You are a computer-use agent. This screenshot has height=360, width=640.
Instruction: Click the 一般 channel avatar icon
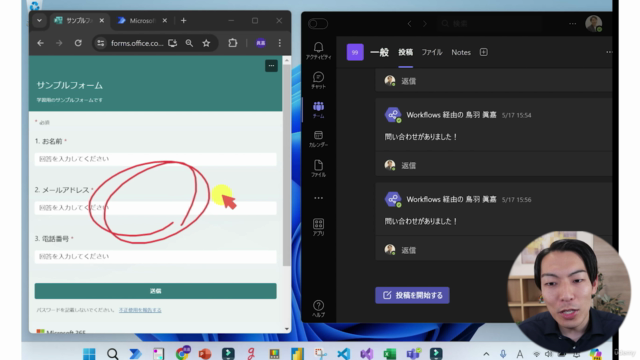355,52
